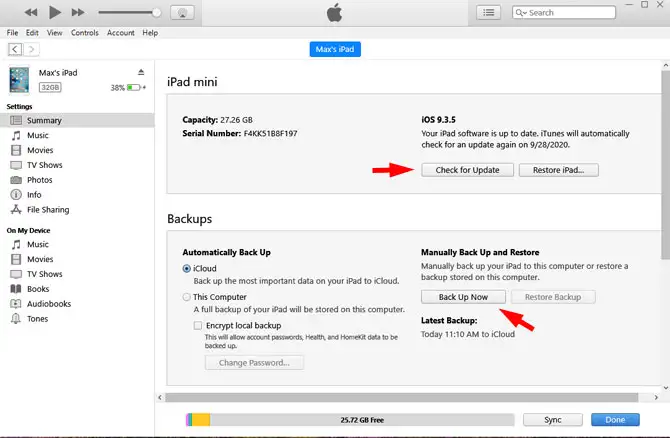Open the AirPlay output icon

182,12
